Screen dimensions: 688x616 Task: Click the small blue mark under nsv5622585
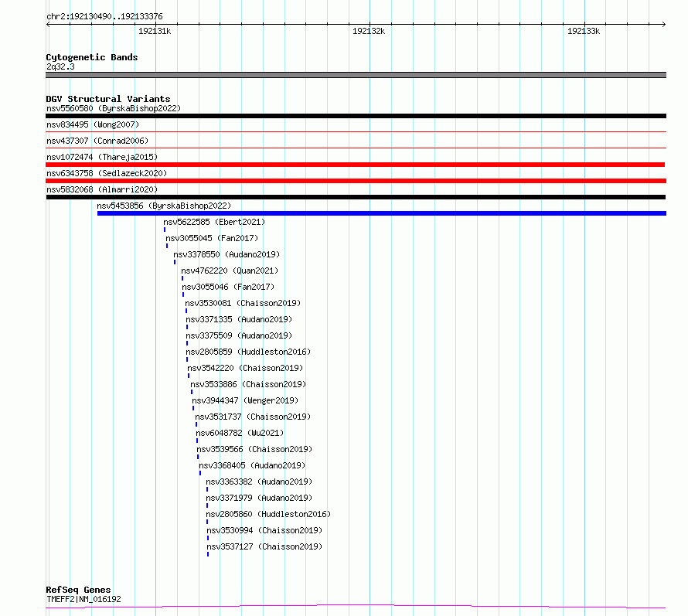pyautogui.click(x=165, y=230)
